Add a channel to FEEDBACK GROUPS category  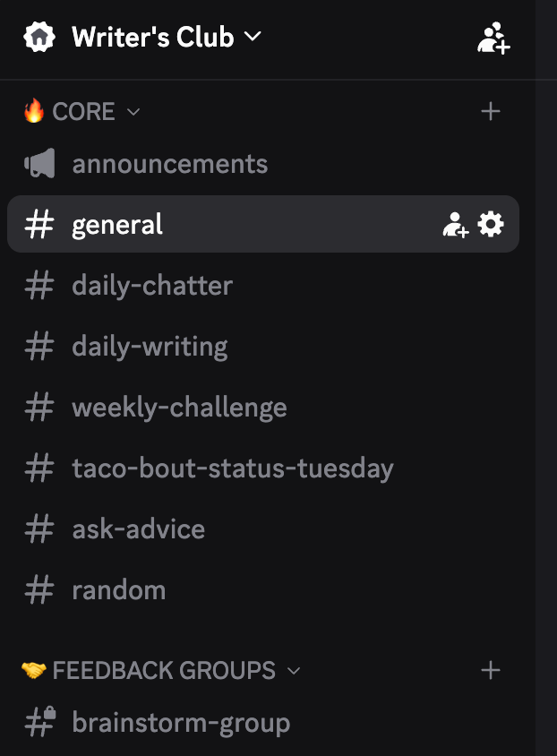490,670
